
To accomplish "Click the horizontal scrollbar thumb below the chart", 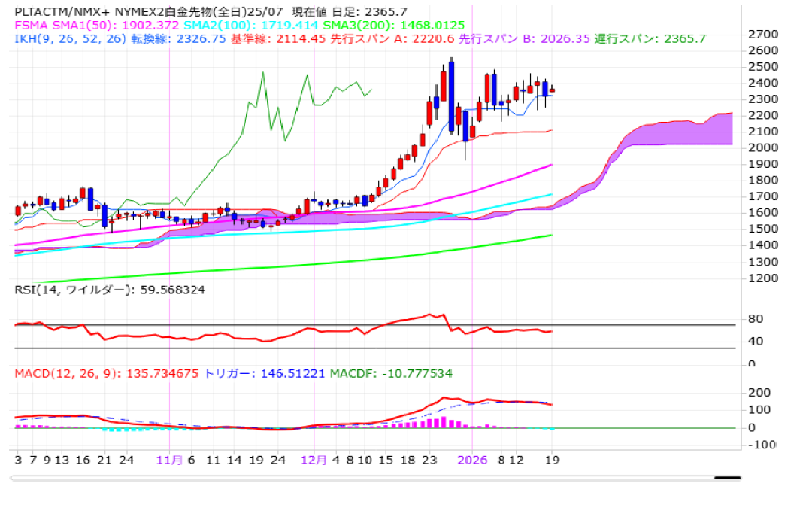I will (x=727, y=477).
